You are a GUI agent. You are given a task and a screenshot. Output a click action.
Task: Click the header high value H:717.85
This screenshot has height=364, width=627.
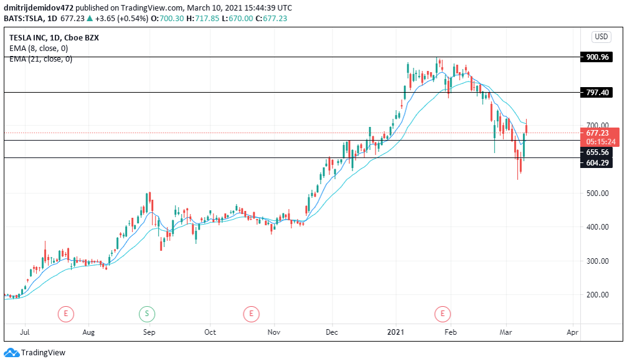click(203, 19)
